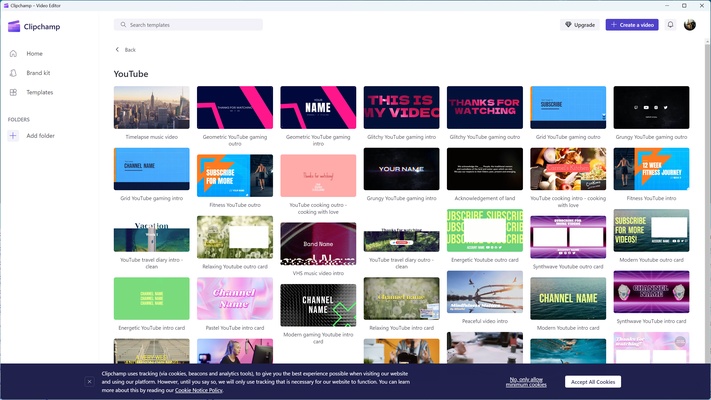Click Create a video button
Viewport: 711px width, 400px height.
[x=632, y=24]
